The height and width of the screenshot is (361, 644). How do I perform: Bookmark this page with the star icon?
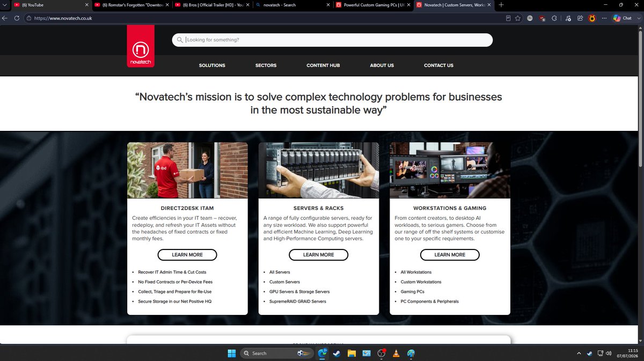518,18
